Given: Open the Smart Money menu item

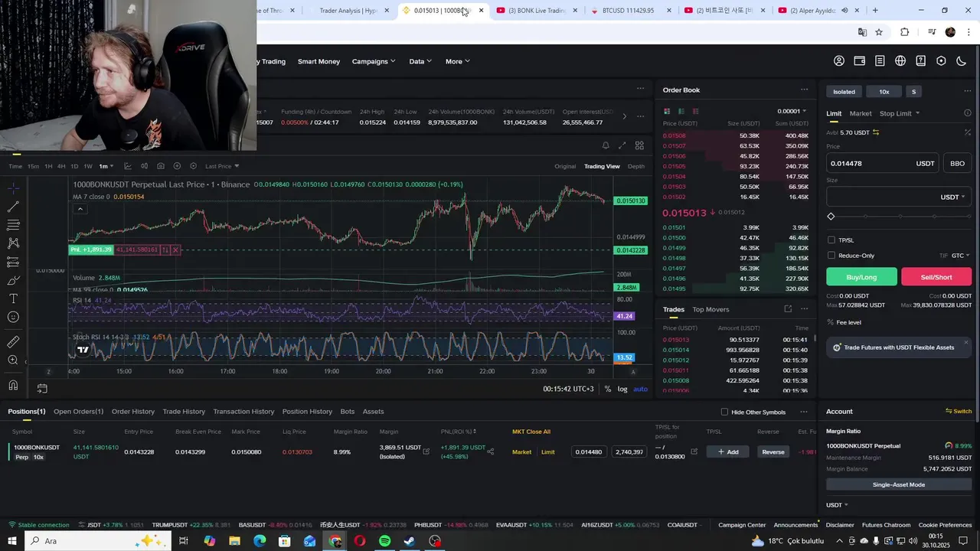Looking at the screenshot, I should point(318,61).
